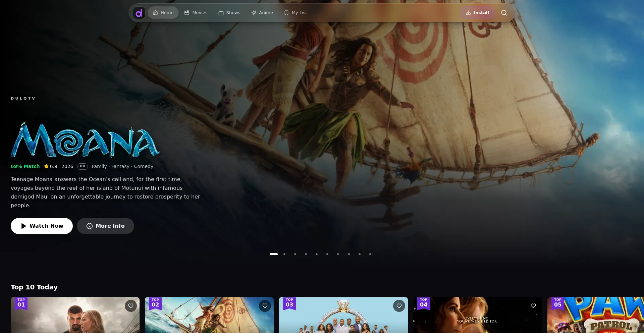This screenshot has height=333, width=644.
Task: Open the DuloTV logo home link
Action: pos(139,13)
